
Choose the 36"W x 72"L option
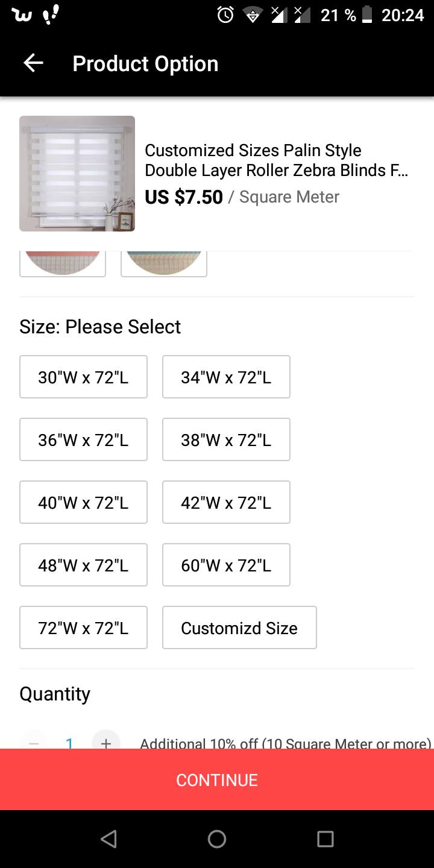(83, 439)
